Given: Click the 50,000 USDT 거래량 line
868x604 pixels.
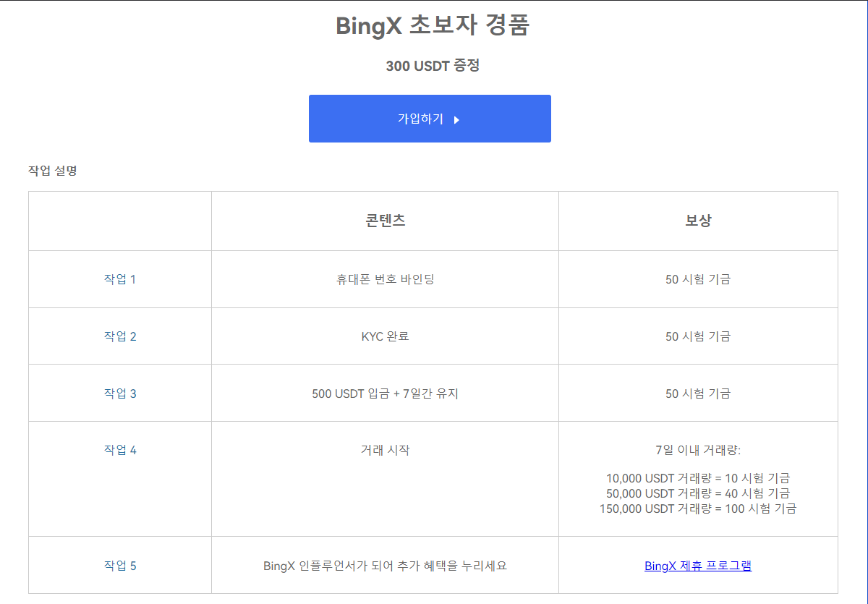Looking at the screenshot, I should (x=698, y=493).
